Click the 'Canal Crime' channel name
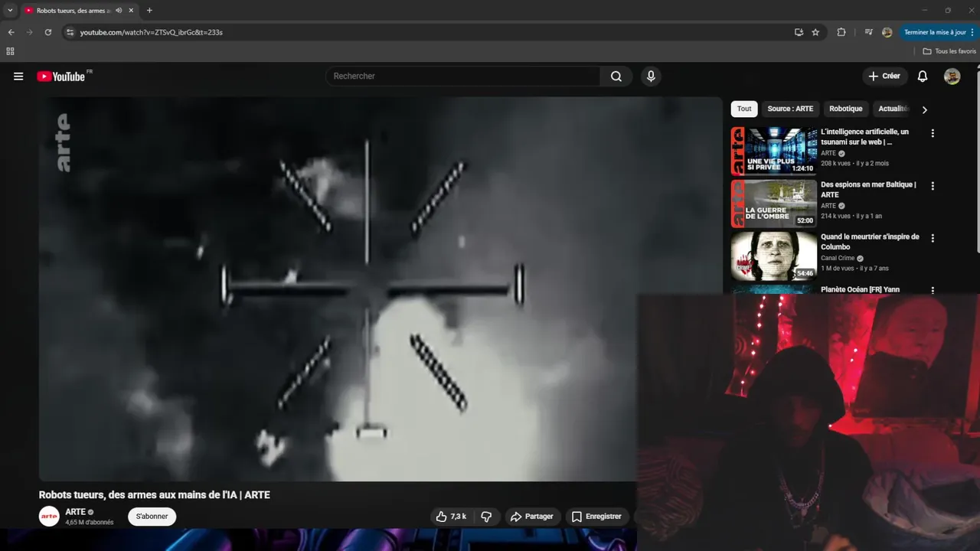Image resolution: width=980 pixels, height=551 pixels. (838, 258)
